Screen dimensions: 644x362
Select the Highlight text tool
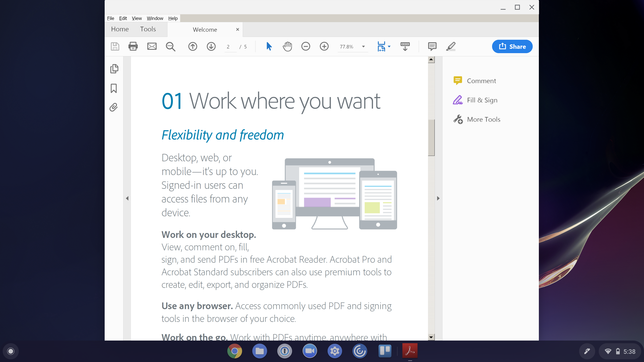coord(451,46)
